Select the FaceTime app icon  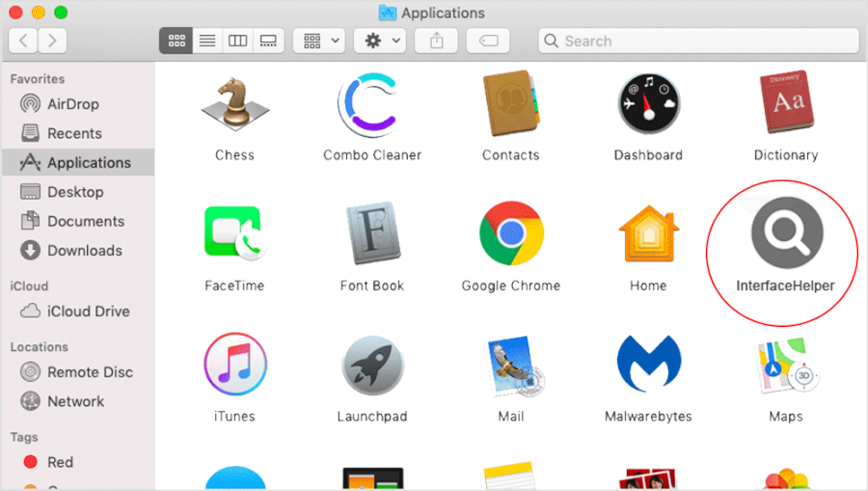[234, 233]
